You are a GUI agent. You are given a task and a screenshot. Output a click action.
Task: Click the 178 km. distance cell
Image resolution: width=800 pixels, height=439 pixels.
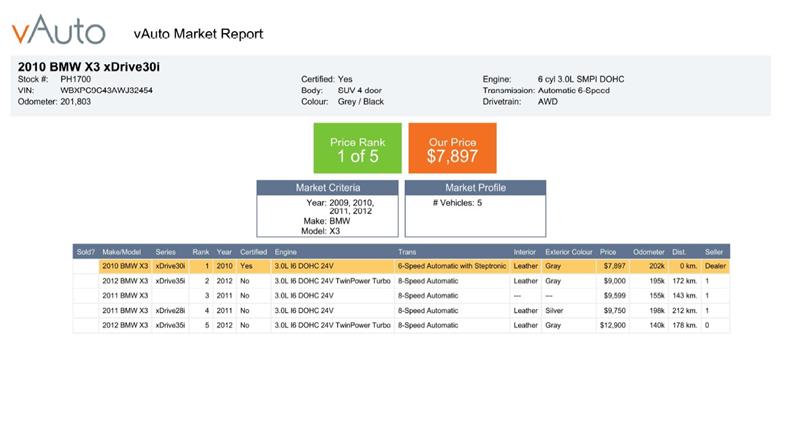pos(685,325)
